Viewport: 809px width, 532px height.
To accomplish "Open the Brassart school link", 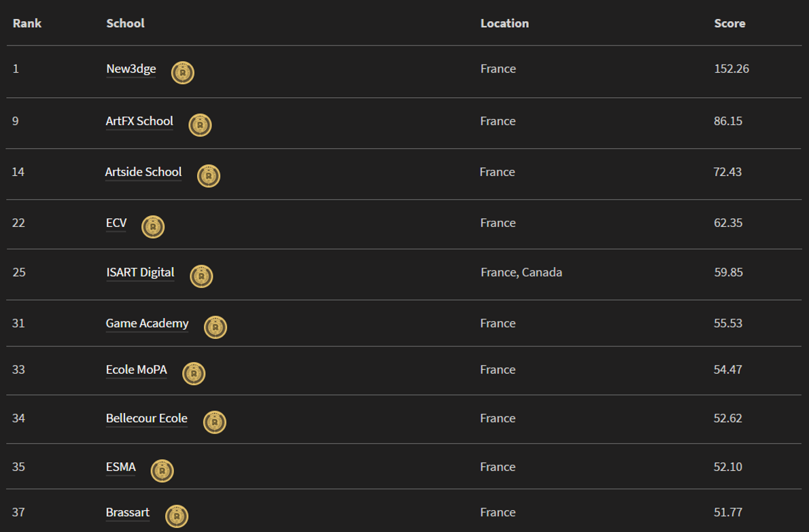I will (128, 512).
